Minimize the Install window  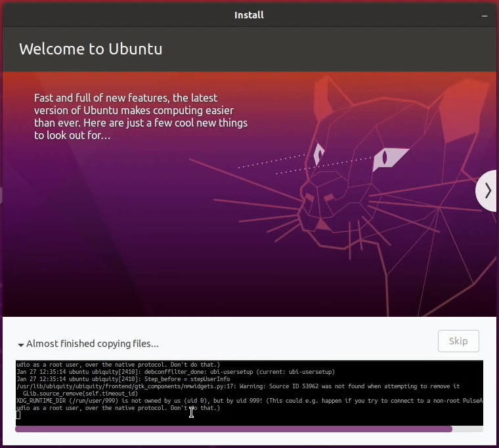coord(485,16)
